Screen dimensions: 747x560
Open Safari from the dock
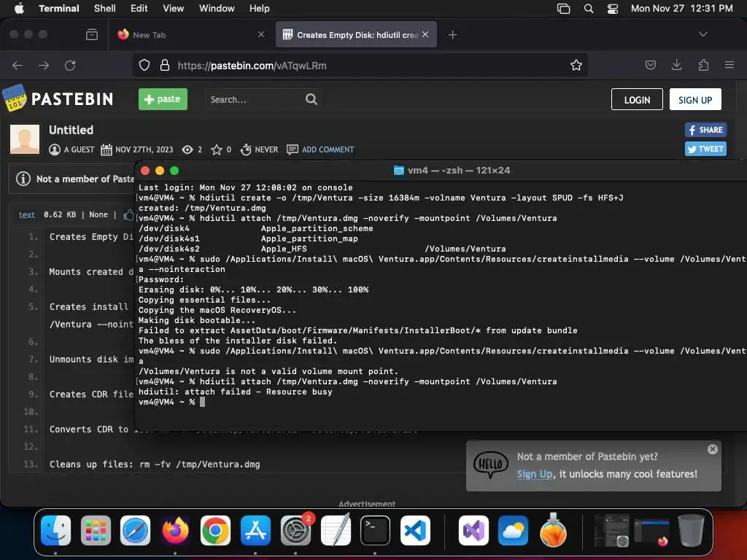coord(135,531)
